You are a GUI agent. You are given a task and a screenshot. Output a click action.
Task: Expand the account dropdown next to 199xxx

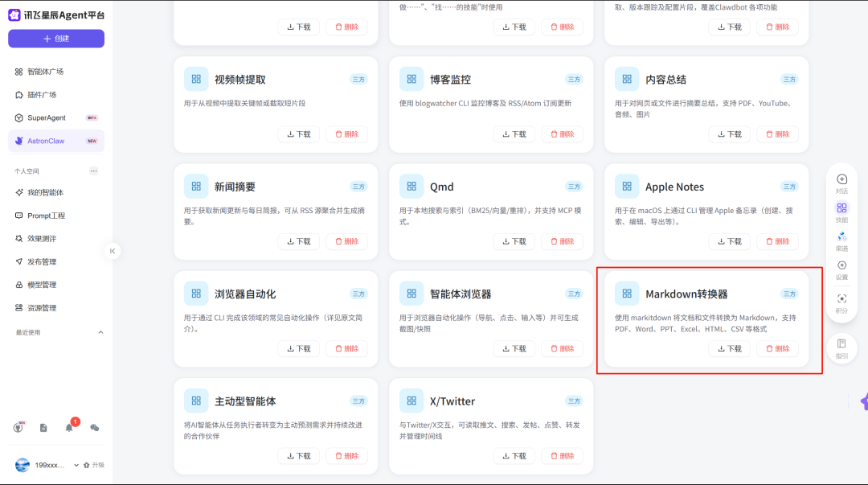76,465
